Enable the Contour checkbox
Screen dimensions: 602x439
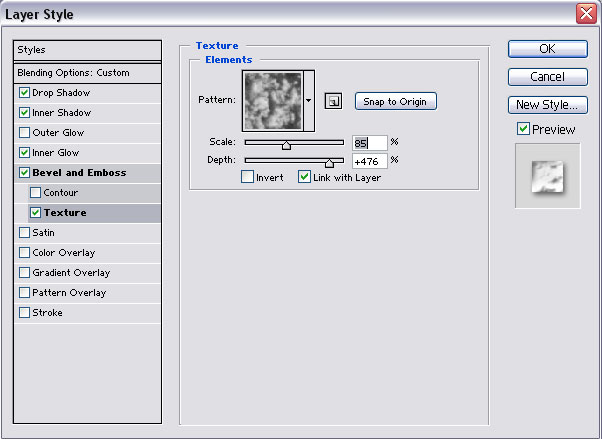coord(35,192)
